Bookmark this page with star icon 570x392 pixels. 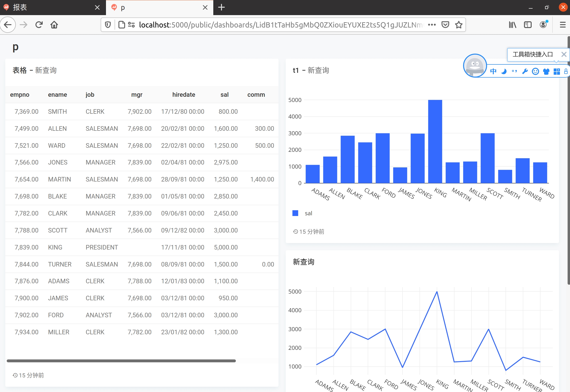459,25
